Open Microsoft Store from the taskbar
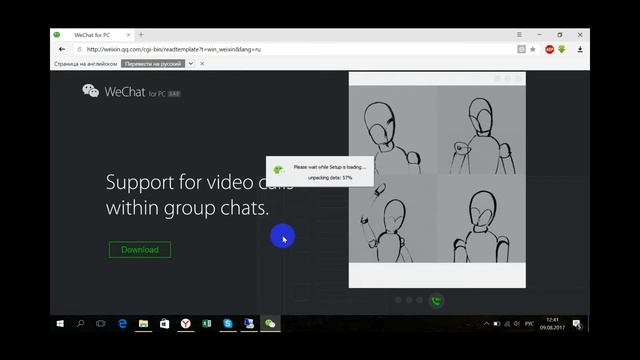The height and width of the screenshot is (360, 640). coord(164,324)
